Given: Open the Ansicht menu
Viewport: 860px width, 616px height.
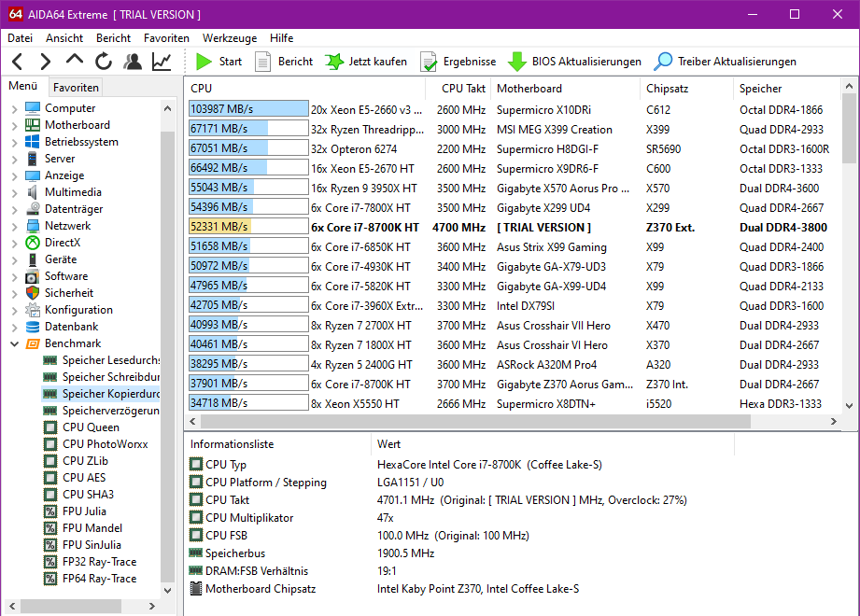Looking at the screenshot, I should [x=64, y=38].
